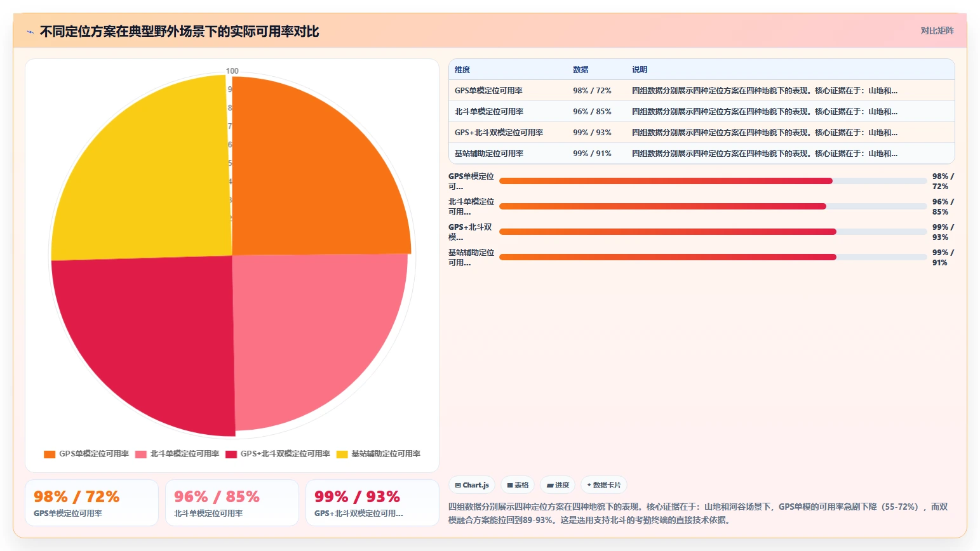Click table cell 98% / 72%
Screen dimensions: 980x551
coord(592,91)
